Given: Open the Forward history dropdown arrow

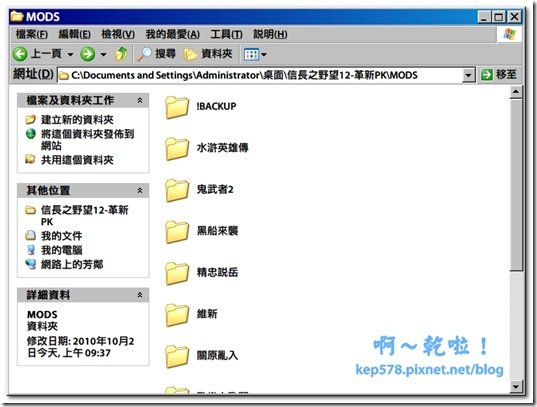Looking at the screenshot, I should [x=103, y=54].
